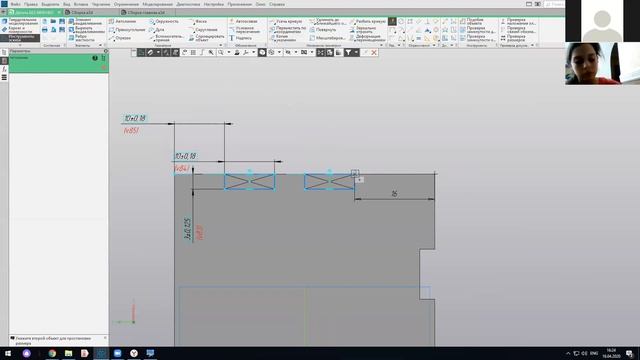The width and height of the screenshot is (640, 360).
Task: Click the open folder icon
Action: click(53, 21)
